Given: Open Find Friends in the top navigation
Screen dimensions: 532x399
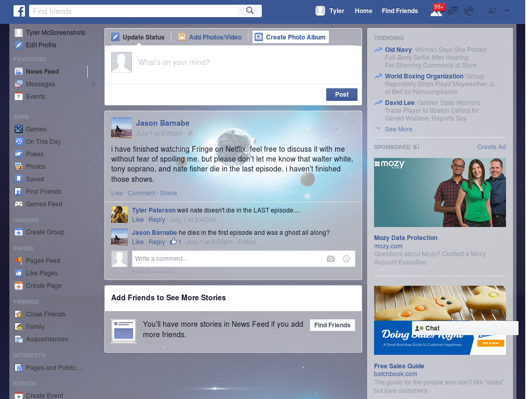Looking at the screenshot, I should pos(400,11).
